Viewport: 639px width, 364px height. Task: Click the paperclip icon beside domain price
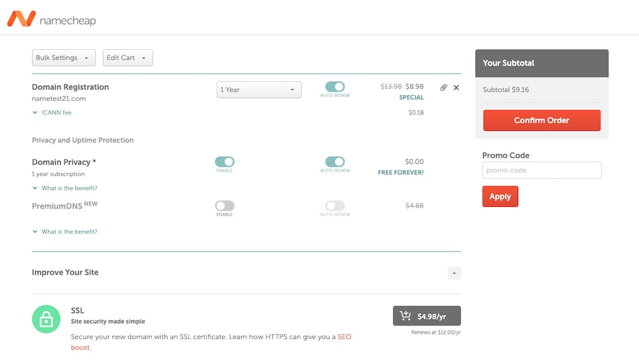click(444, 87)
